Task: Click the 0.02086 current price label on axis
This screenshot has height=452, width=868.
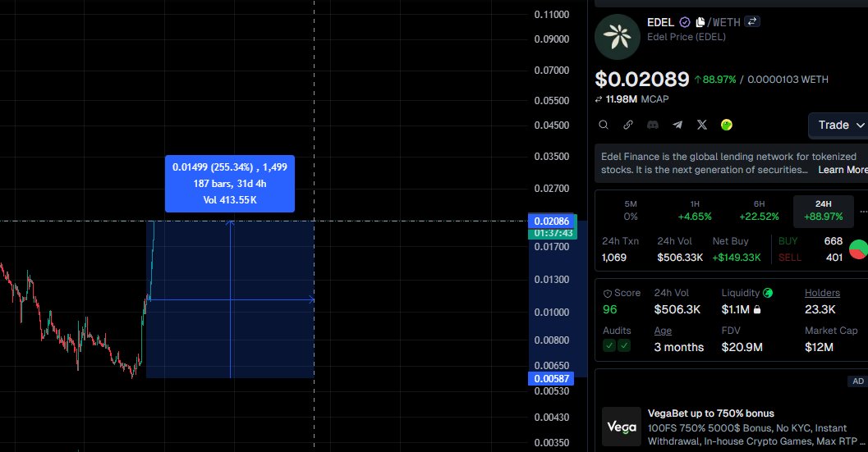Action: (x=551, y=221)
